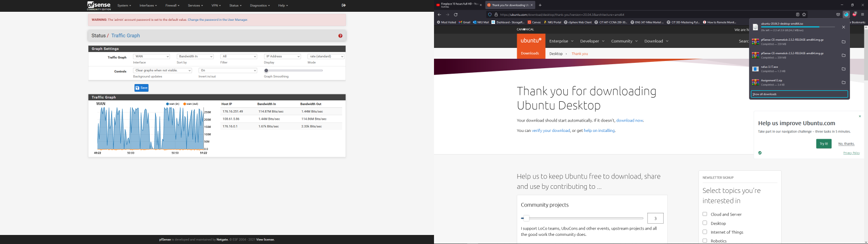The image size is (868, 244).
Task: Check the Desktop newsletter topic
Action: click(x=705, y=223)
